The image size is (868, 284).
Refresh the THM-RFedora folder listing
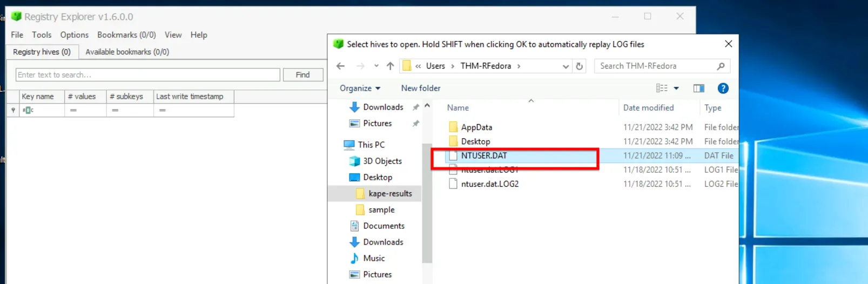(x=579, y=66)
